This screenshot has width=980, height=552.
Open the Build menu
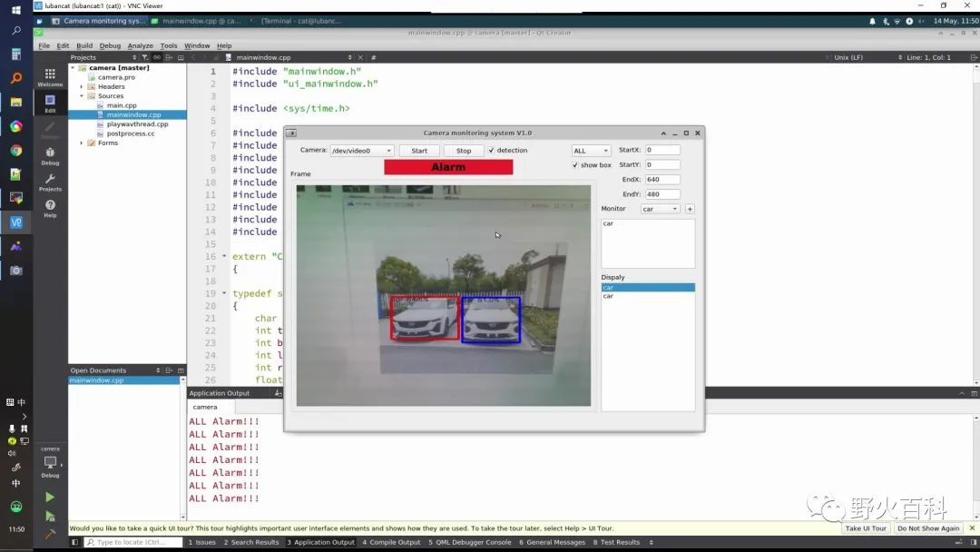(84, 45)
